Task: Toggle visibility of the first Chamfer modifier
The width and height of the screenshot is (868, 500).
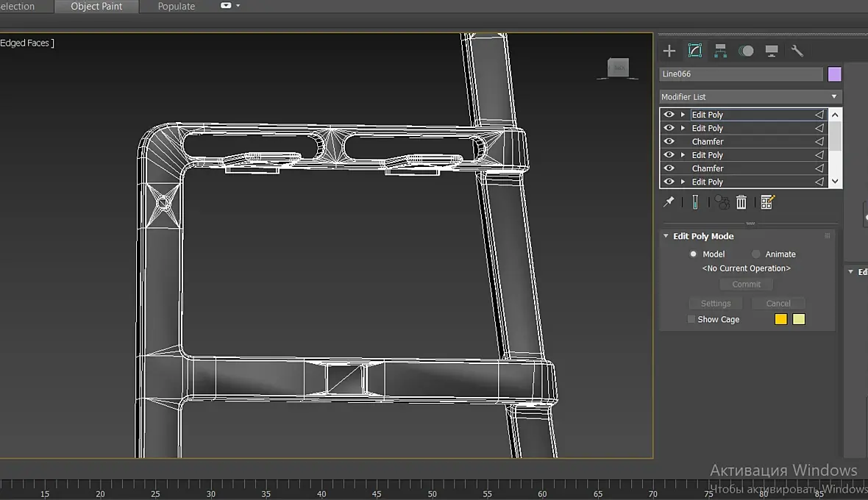Action: tap(669, 141)
